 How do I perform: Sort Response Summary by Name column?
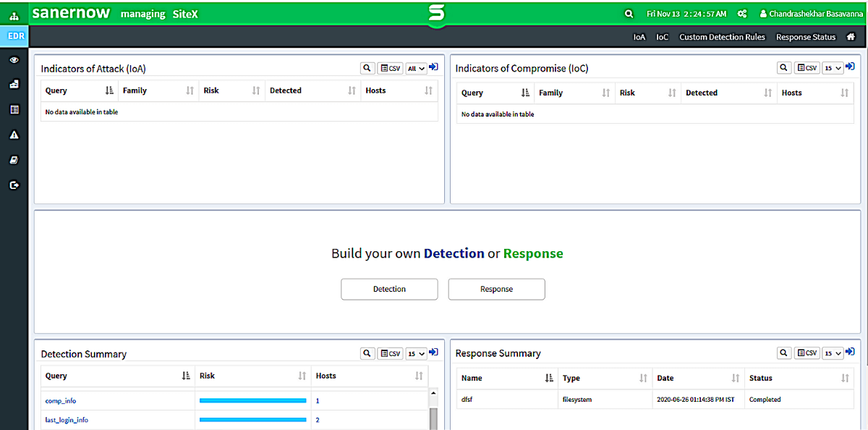(507, 378)
